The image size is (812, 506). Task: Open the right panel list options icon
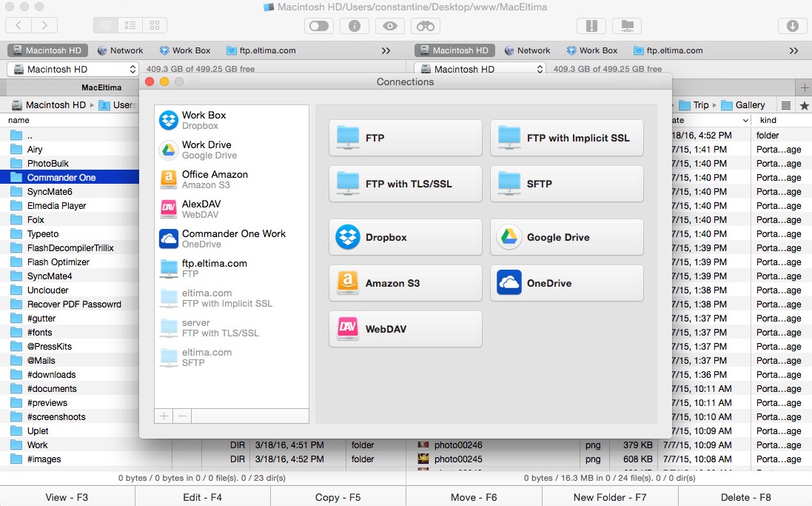coord(786,105)
